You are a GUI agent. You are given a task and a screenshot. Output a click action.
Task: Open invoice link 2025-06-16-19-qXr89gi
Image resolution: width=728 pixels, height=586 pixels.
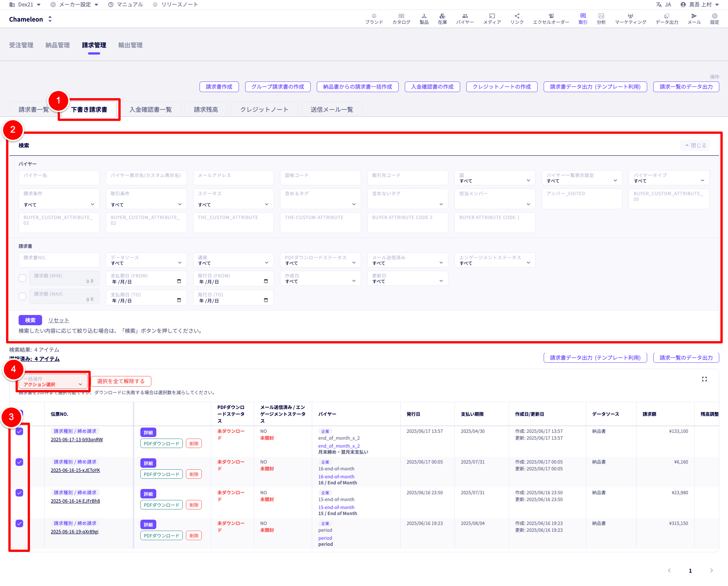point(75,532)
